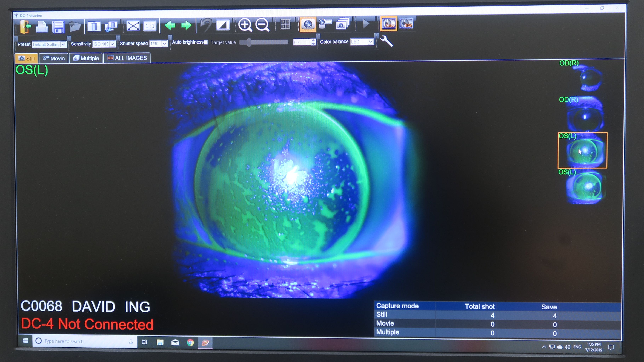This screenshot has width=644, height=362.
Task: Select multiple shot capture icon
Action: point(342,24)
